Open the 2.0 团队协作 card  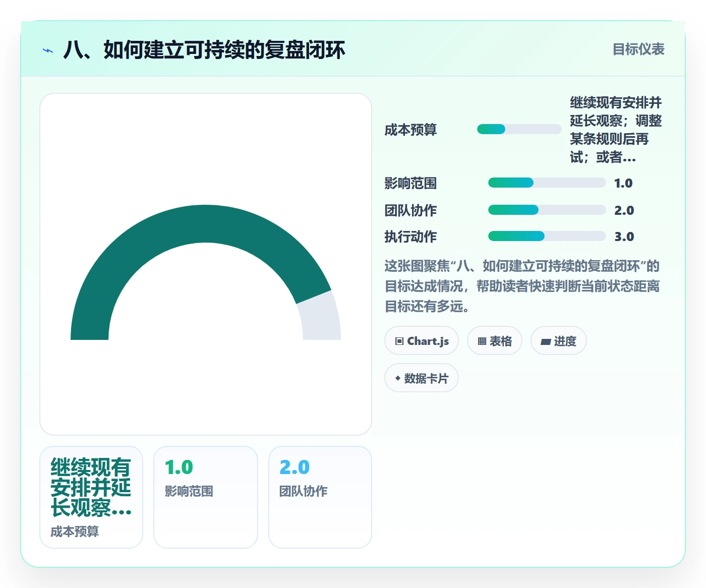click(x=320, y=497)
